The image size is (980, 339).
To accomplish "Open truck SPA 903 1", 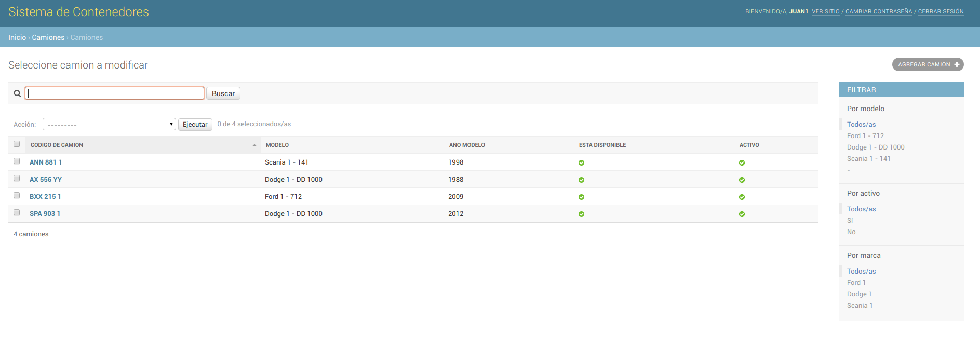I will 45,214.
